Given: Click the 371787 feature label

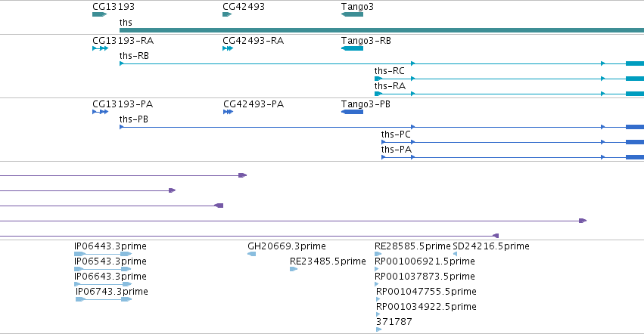Looking at the screenshot, I should point(394,322).
